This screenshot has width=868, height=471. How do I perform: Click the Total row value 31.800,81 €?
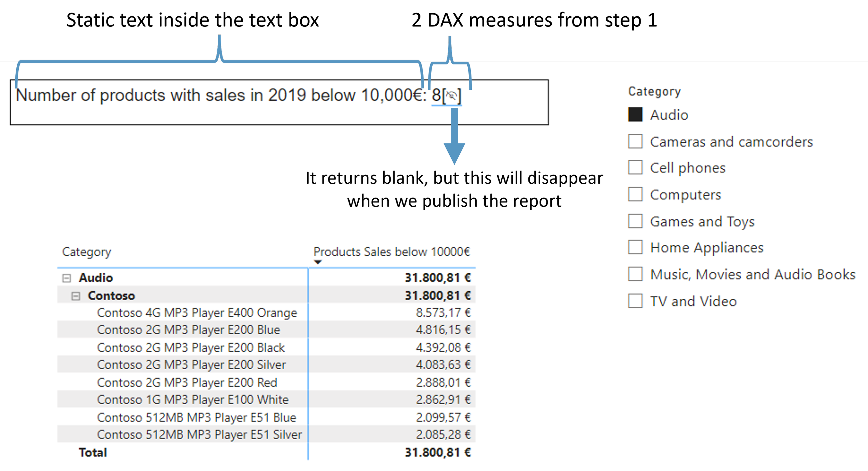(437, 452)
